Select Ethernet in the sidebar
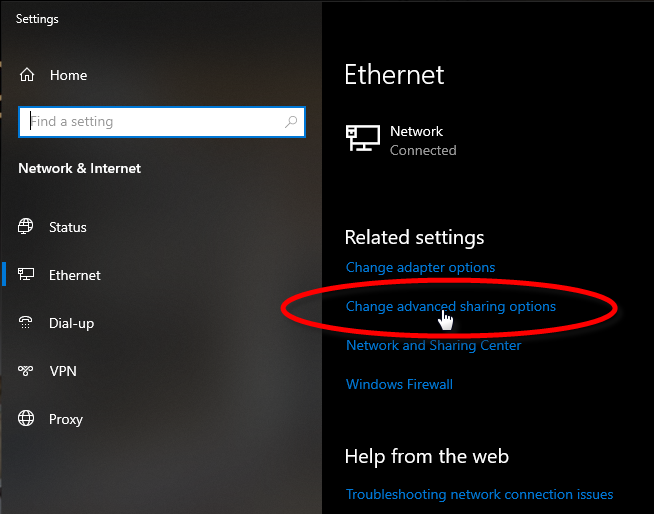Screen dimensions: 654x514 tap(75, 275)
